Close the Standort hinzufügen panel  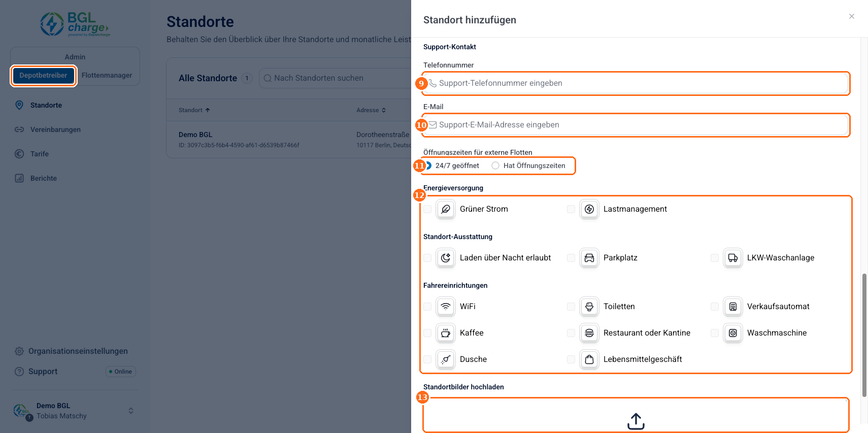pyautogui.click(x=852, y=16)
